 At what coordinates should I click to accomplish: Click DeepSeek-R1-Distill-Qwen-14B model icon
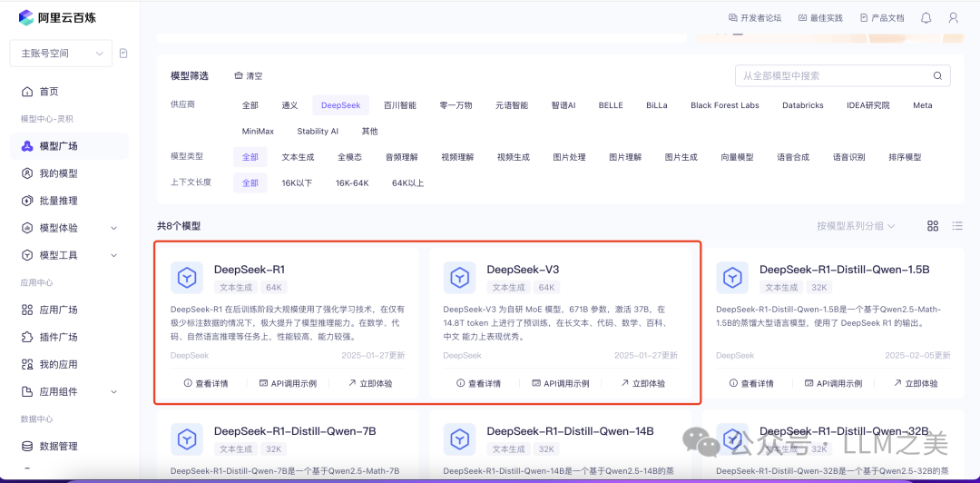[459, 439]
